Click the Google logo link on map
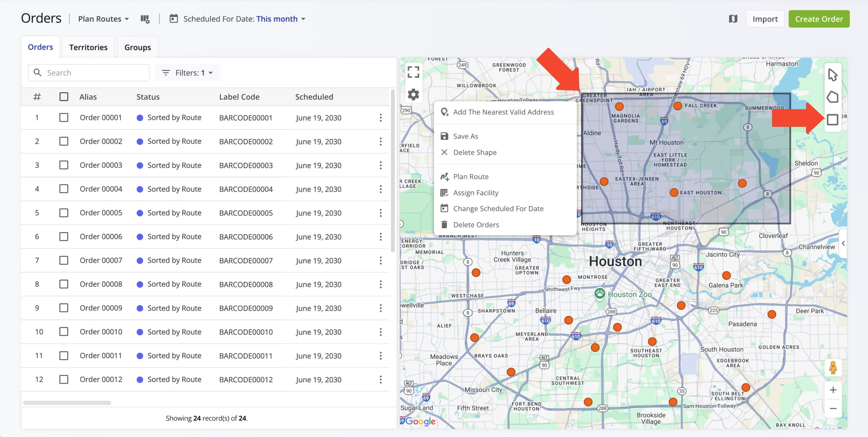 coord(420,421)
